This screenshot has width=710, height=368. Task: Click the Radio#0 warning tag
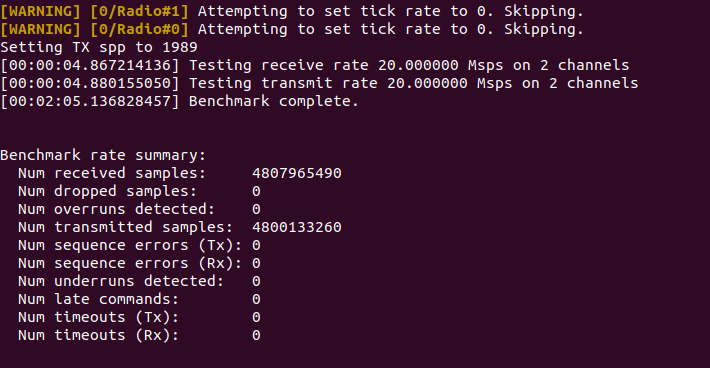pos(139,29)
